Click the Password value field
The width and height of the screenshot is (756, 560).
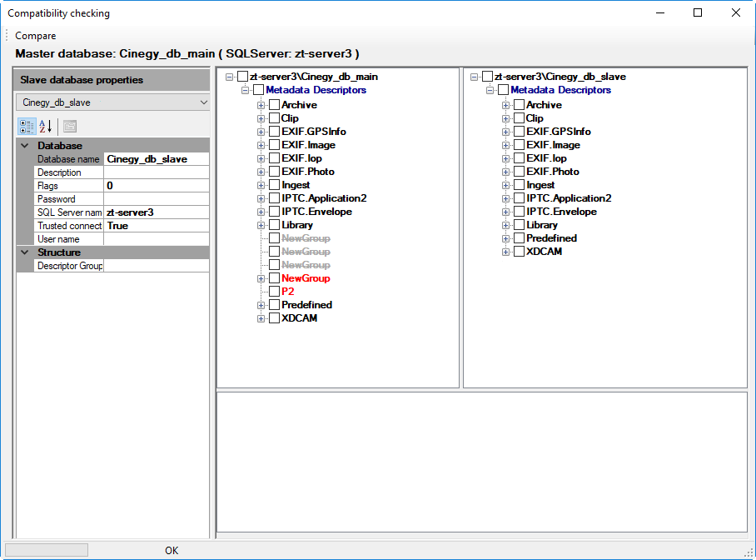click(157, 199)
